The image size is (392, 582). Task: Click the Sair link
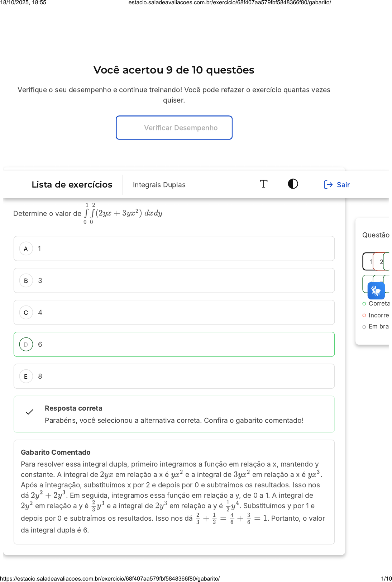point(343,185)
